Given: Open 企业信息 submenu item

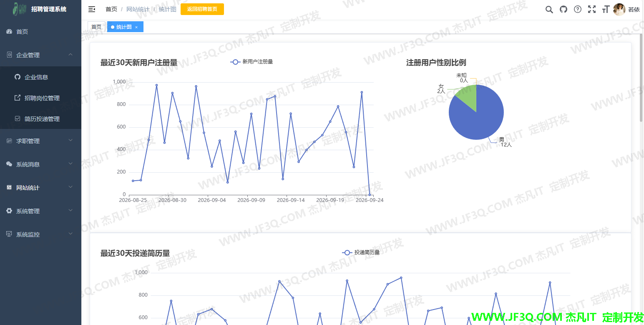Looking at the screenshot, I should pos(40,77).
